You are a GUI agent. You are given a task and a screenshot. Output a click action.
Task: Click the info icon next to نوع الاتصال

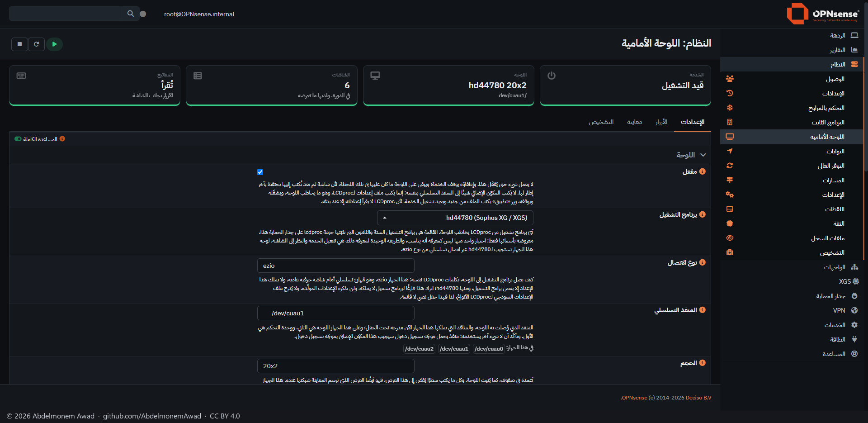click(702, 262)
